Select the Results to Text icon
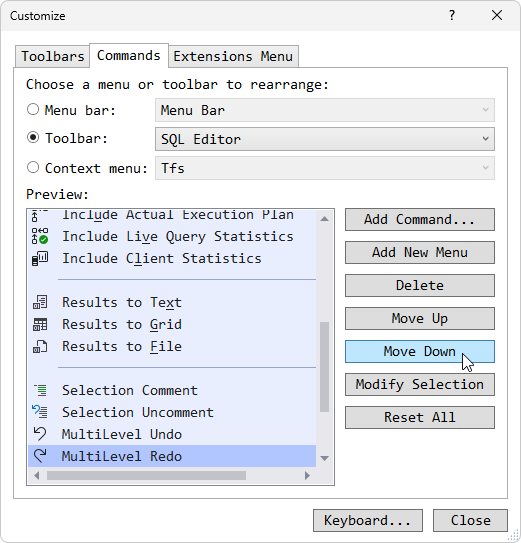 40,302
